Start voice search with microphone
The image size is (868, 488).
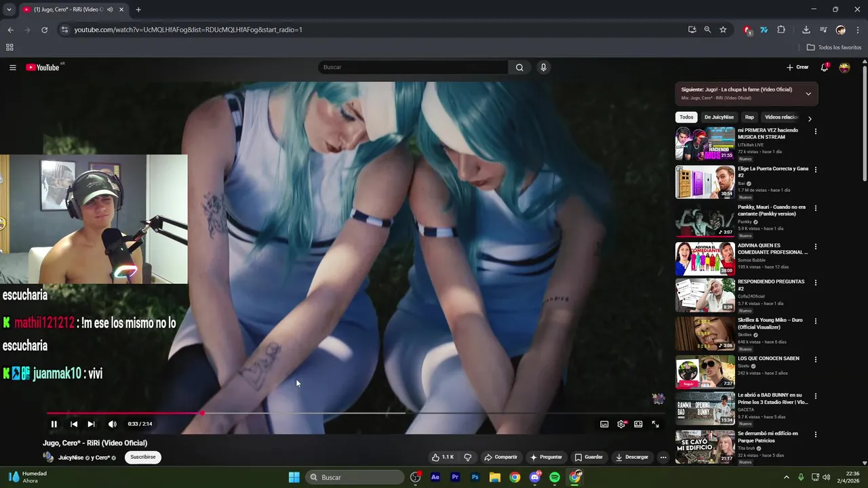543,67
